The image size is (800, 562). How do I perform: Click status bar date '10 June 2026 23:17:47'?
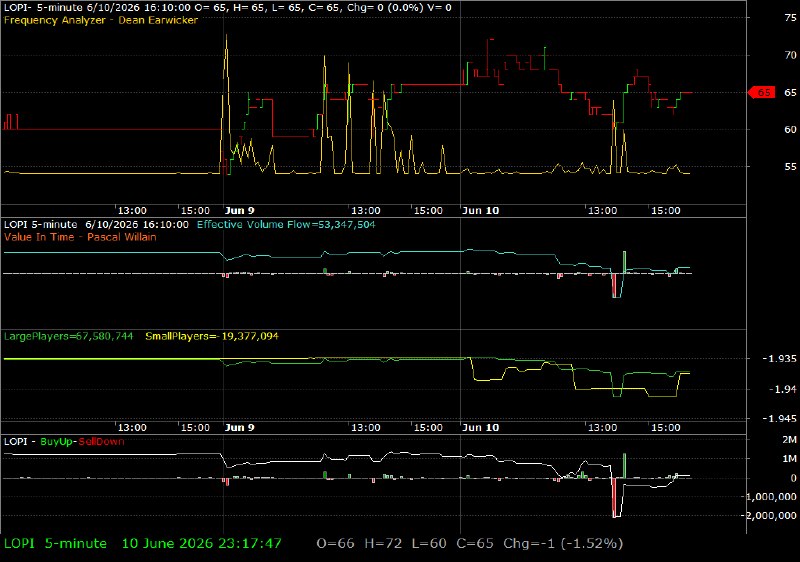tap(202, 544)
